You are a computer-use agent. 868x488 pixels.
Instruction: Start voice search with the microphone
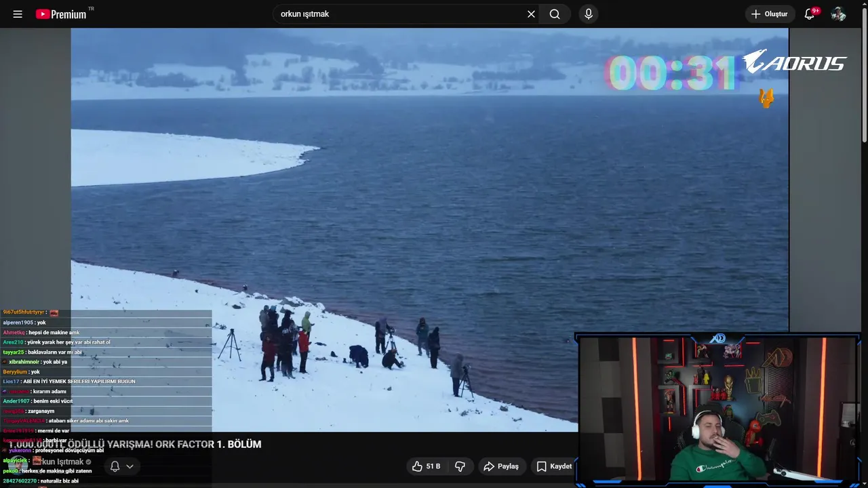(x=589, y=14)
